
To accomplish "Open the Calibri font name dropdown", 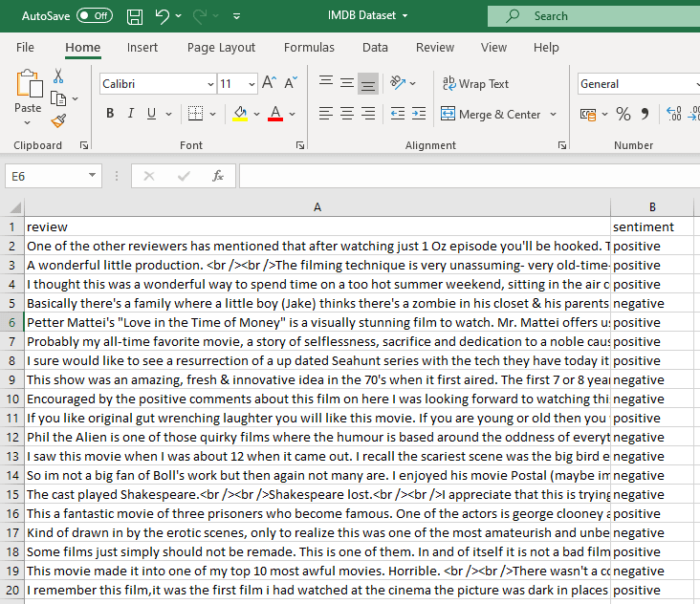I will tap(210, 84).
